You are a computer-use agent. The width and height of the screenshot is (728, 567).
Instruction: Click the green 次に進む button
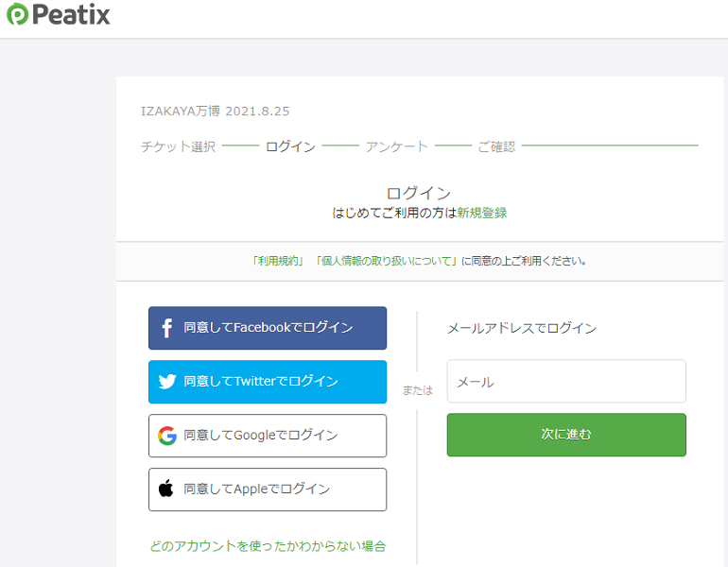pyautogui.click(x=566, y=435)
